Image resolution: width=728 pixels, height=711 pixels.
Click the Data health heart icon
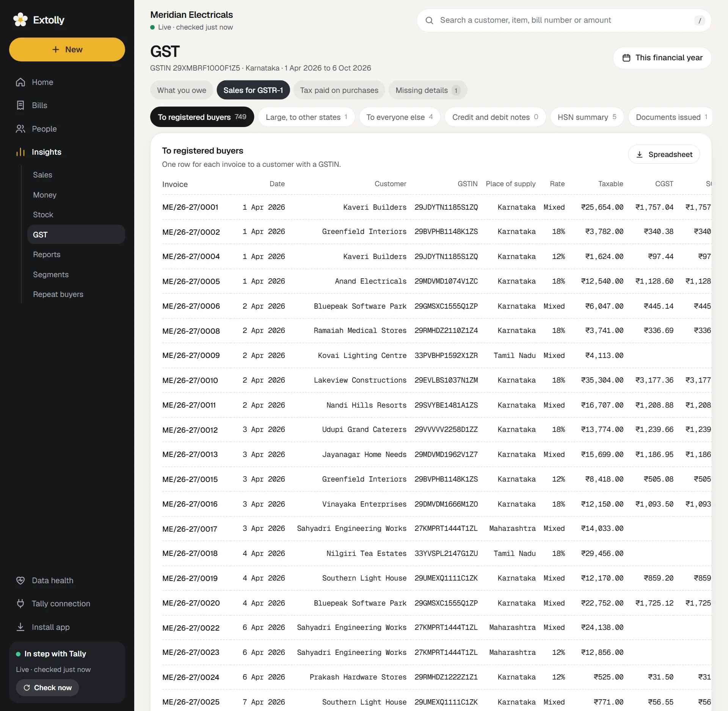(x=20, y=581)
